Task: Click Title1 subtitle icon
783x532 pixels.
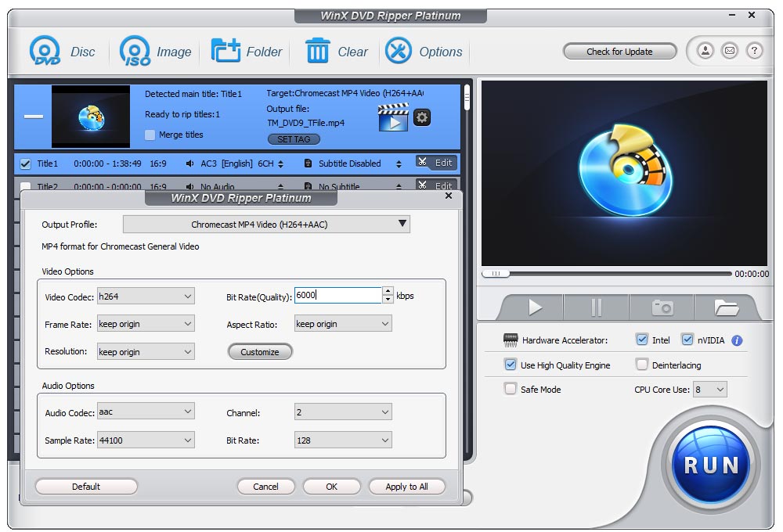Action: click(x=308, y=164)
